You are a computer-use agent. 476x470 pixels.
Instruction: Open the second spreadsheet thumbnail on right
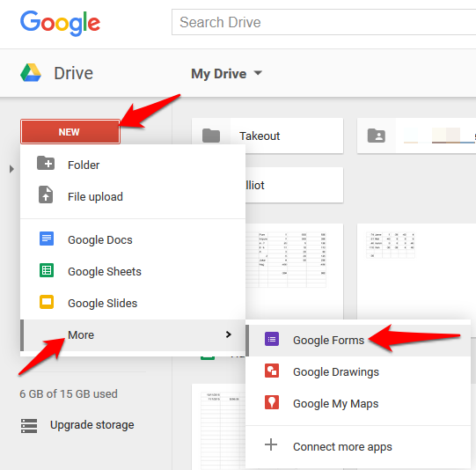pyautogui.click(x=416, y=271)
